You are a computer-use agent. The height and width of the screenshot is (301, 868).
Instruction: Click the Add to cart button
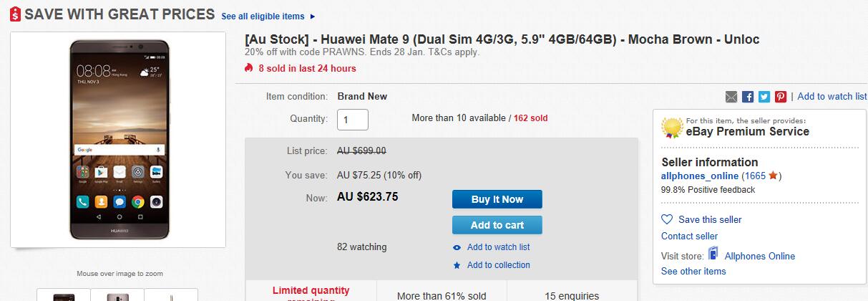coord(497,225)
